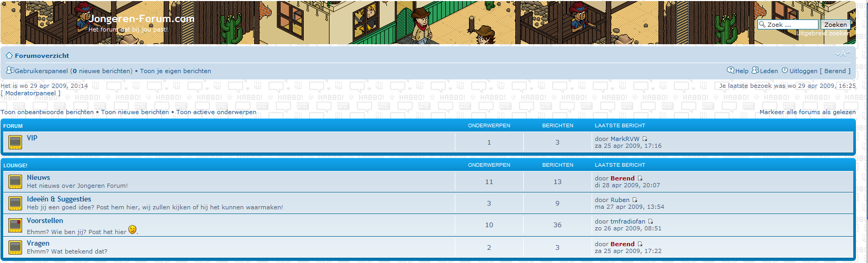
Task: Open the Nieuws forum
Action: (38, 177)
